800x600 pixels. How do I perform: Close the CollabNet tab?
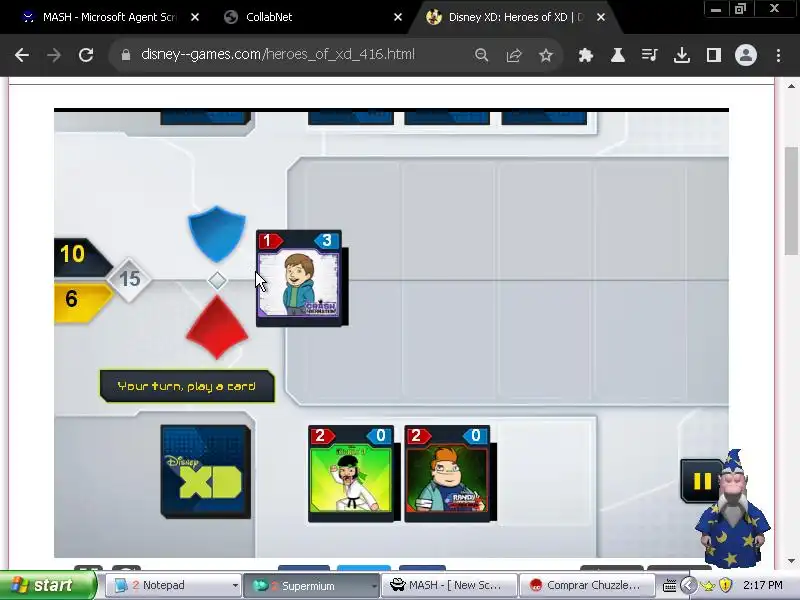pyautogui.click(x=398, y=17)
